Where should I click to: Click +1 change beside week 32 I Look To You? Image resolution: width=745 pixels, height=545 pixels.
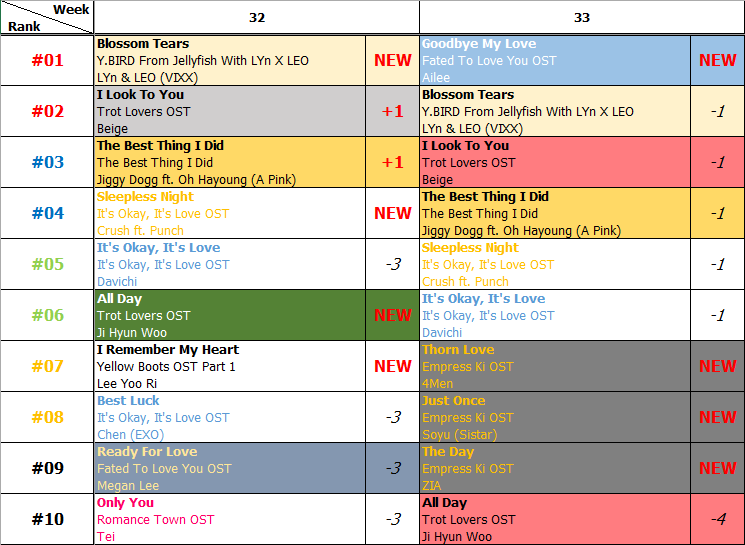pyautogui.click(x=392, y=111)
